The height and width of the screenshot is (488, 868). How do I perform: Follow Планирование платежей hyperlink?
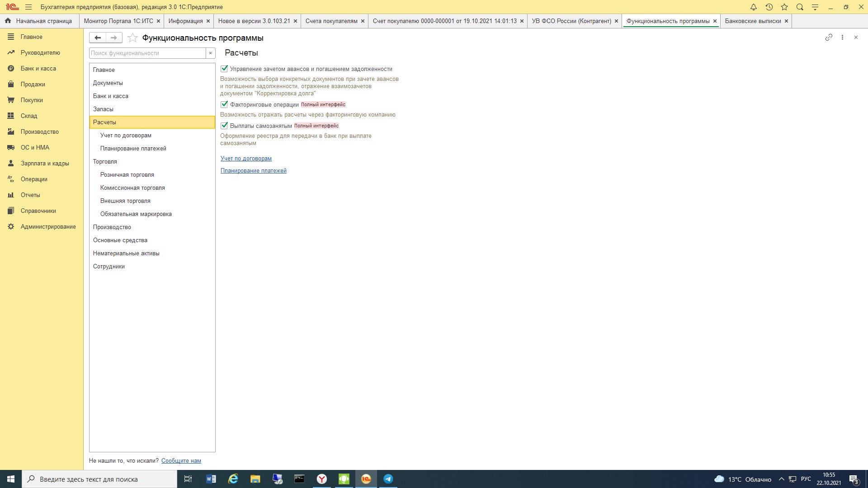pyautogui.click(x=253, y=170)
